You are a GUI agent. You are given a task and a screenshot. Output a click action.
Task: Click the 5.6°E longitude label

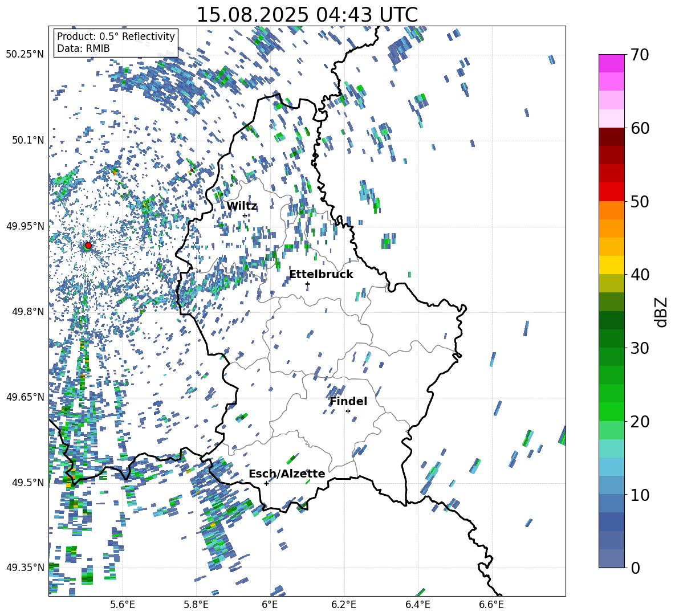[123, 605]
